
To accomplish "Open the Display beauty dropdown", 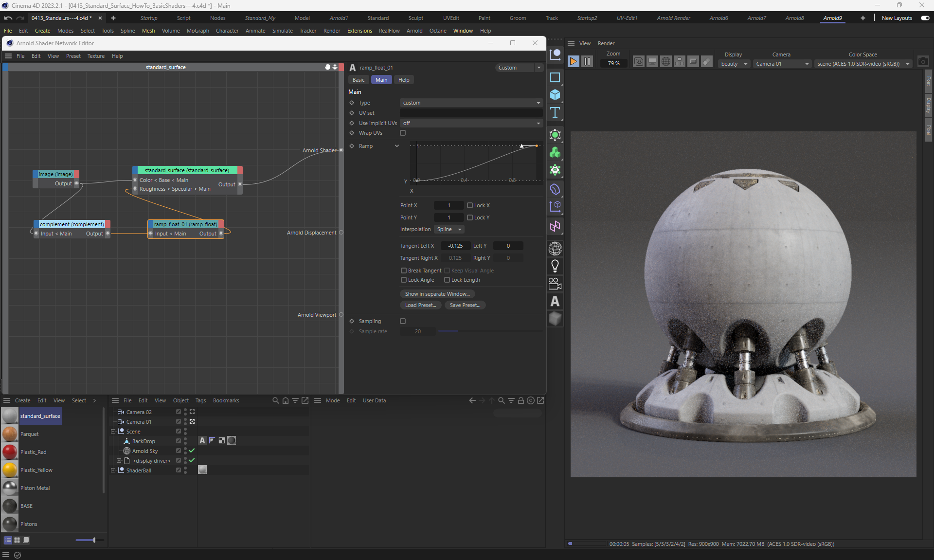I will pyautogui.click(x=734, y=64).
